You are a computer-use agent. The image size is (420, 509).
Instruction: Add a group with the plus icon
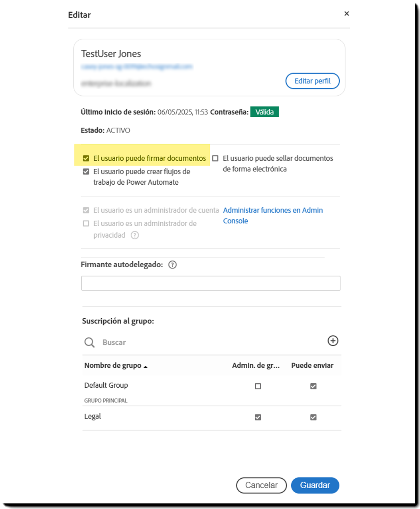click(x=333, y=341)
